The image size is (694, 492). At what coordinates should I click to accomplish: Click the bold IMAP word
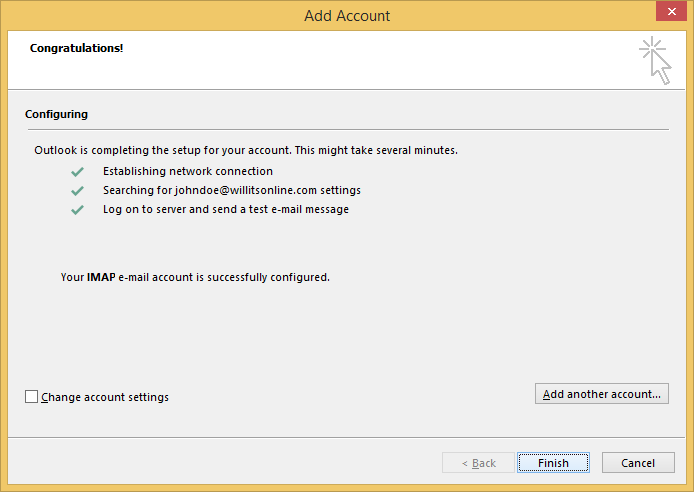[101, 277]
